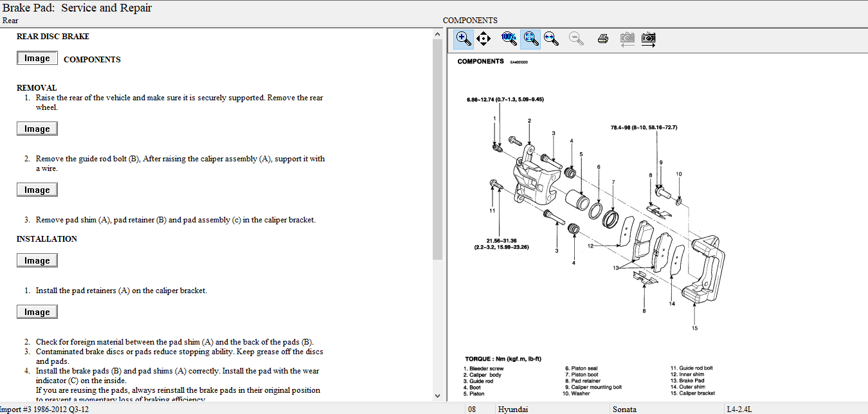Select the zoom in magnifier tool
868x414 pixels.
pyautogui.click(x=463, y=39)
